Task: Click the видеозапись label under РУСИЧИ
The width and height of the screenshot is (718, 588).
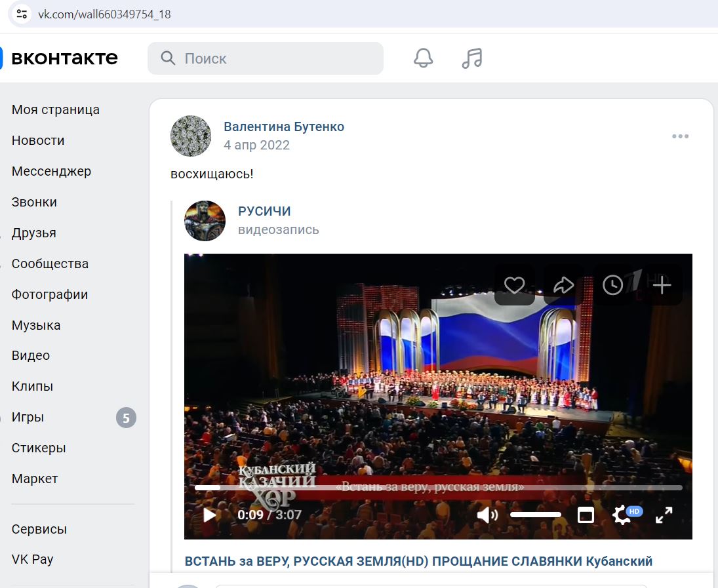Action: [279, 229]
